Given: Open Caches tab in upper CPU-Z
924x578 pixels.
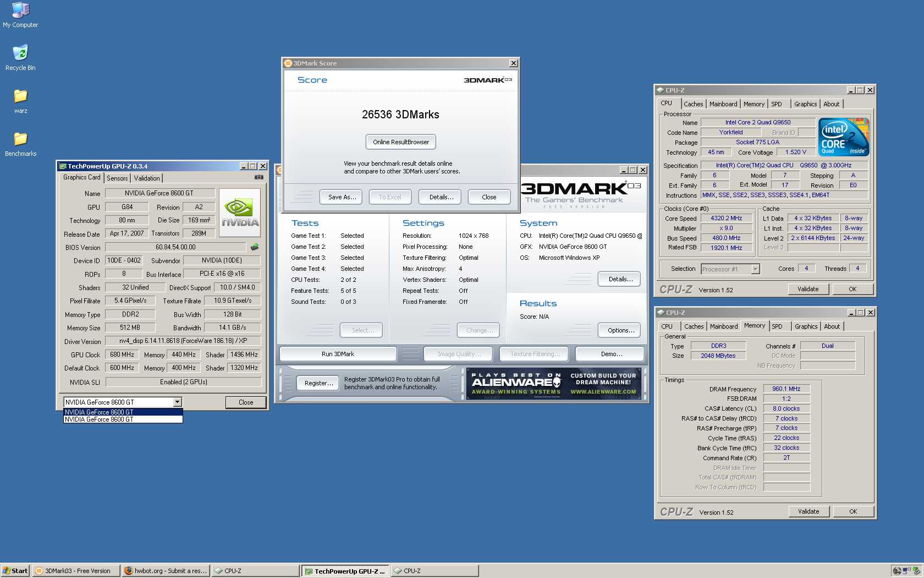Looking at the screenshot, I should (693, 104).
